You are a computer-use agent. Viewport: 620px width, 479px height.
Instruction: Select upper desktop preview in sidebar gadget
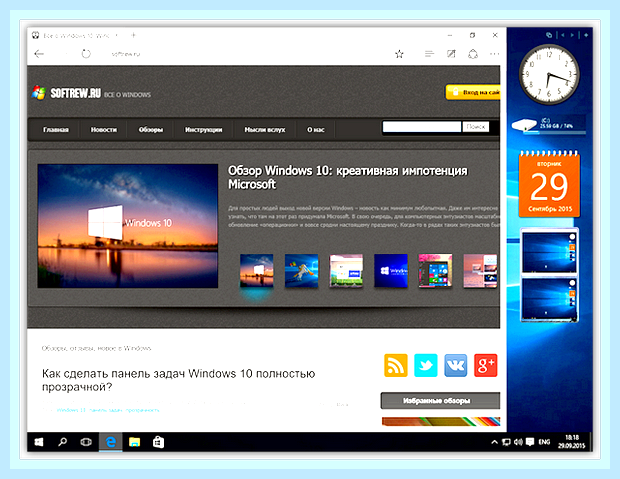pos(549,252)
